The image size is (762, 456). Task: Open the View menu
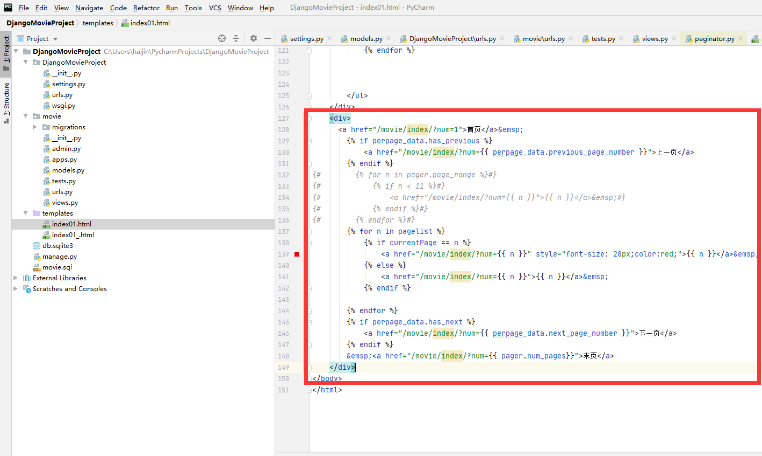(61, 8)
